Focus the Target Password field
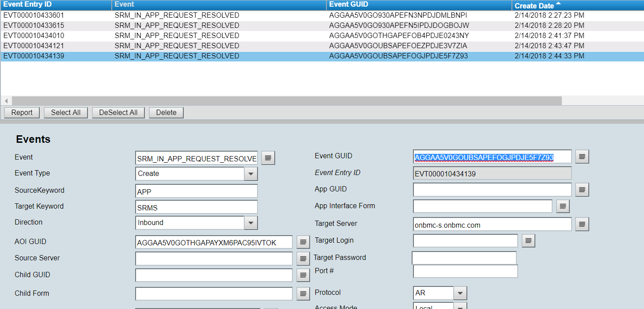Screen dimensions: 644x309 click(x=464, y=258)
